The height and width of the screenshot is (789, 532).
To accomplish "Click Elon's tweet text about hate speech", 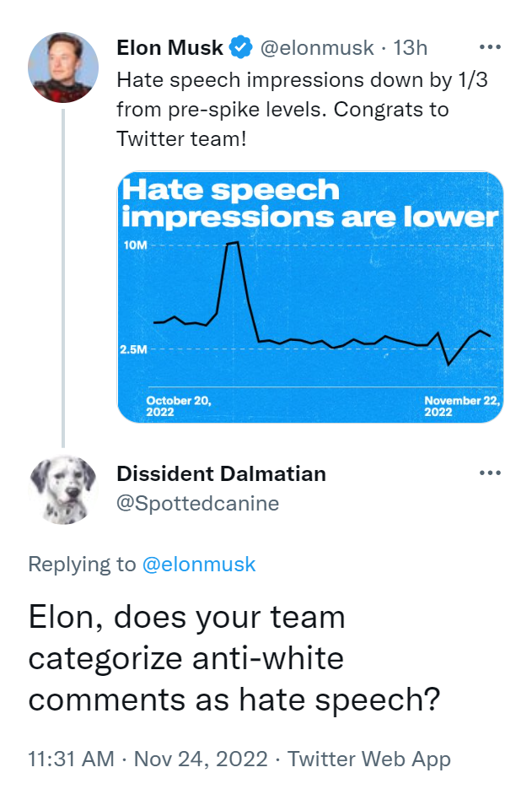I will (x=282, y=109).
